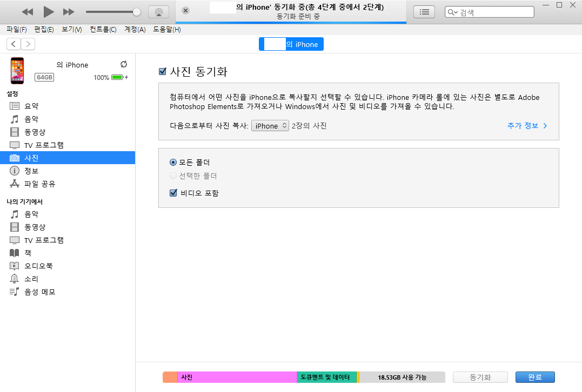Open 음악 under the 설정 section
This screenshot has width=582, height=392.
point(68,119)
